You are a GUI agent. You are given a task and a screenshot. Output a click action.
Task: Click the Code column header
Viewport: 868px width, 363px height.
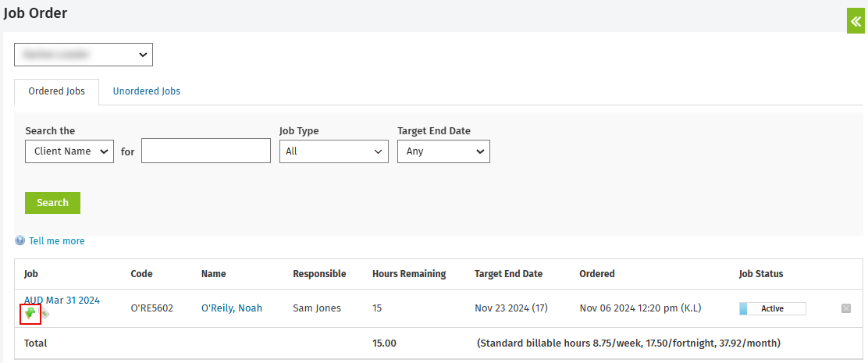(x=142, y=273)
